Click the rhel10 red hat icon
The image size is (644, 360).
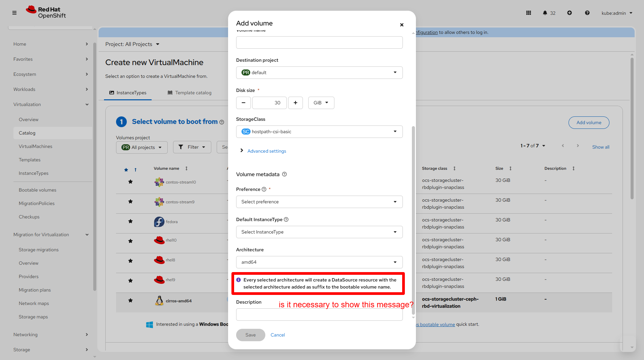pos(159,240)
